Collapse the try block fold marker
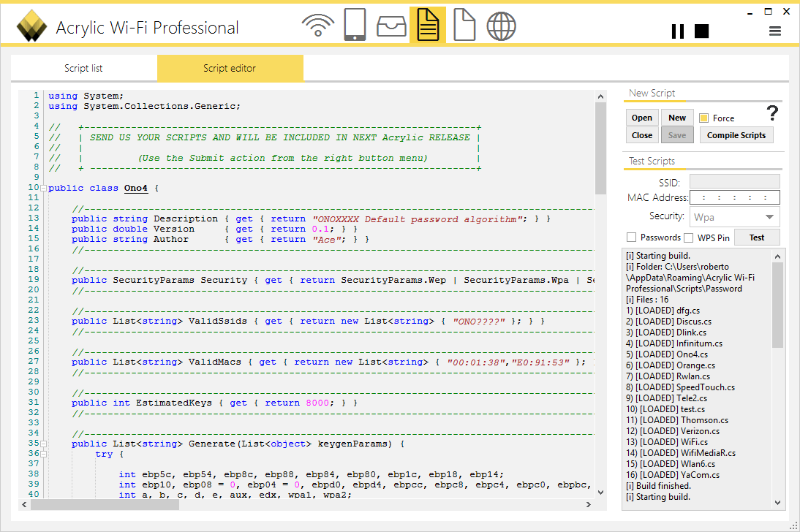 pyautogui.click(x=43, y=454)
